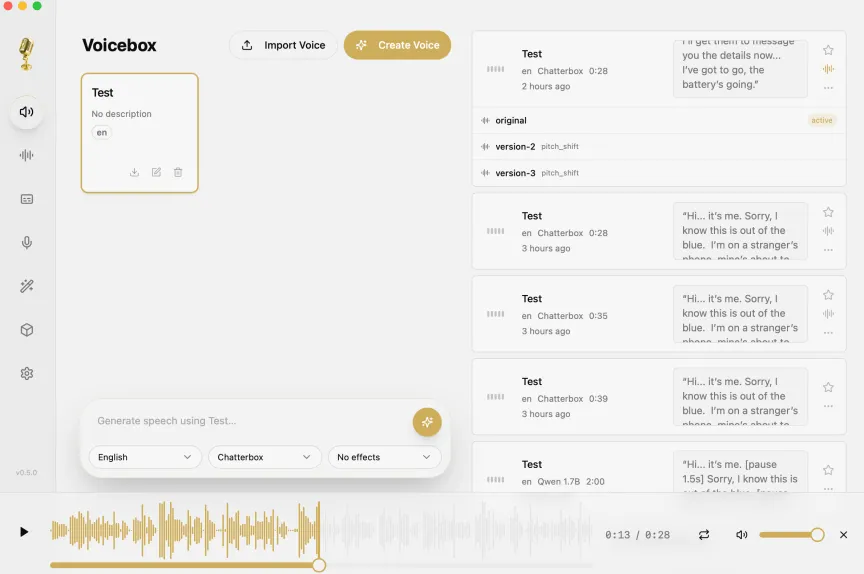864x574 pixels.
Task: Click the handle bars of the 0:35 generation
Action: 495,314
